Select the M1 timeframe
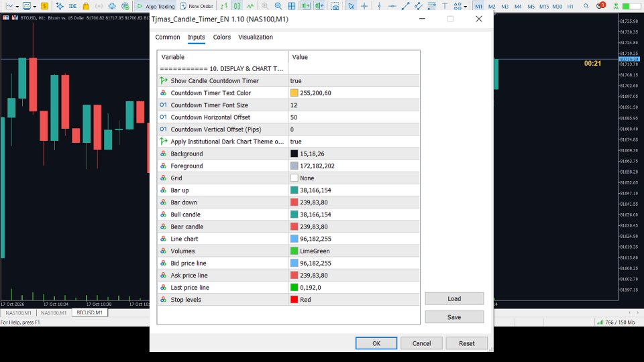Image resolution: width=644 pixels, height=362 pixels. click(x=478, y=6)
